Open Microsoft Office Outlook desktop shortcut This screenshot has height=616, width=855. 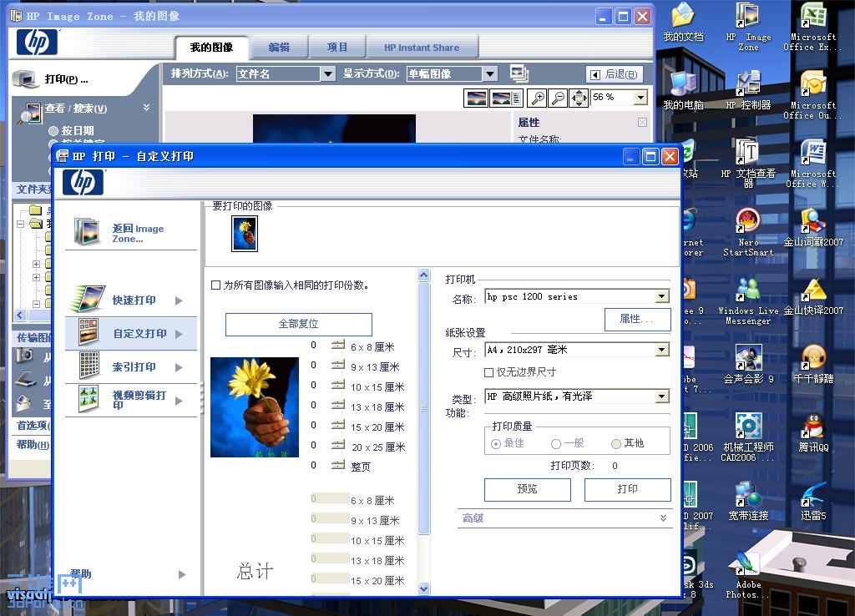tap(812, 95)
